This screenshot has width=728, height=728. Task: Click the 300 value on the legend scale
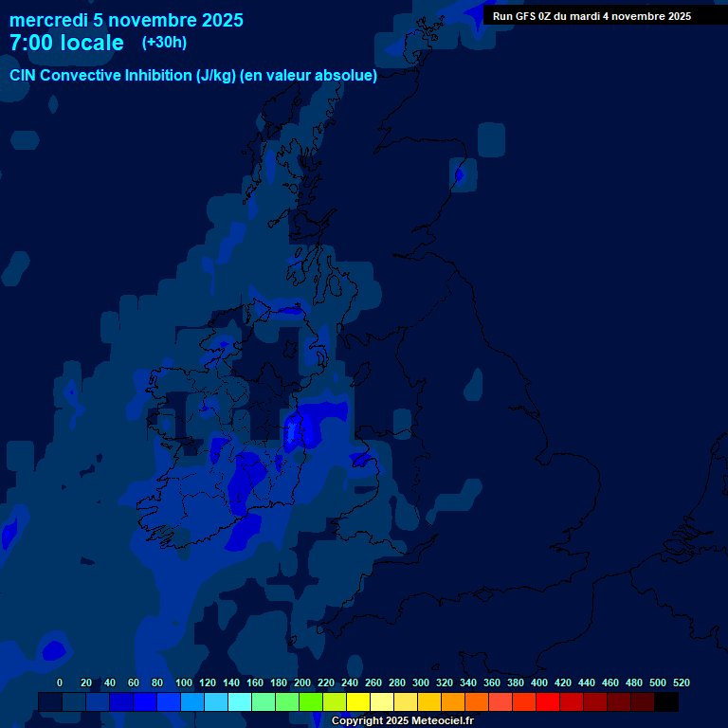pos(420,682)
